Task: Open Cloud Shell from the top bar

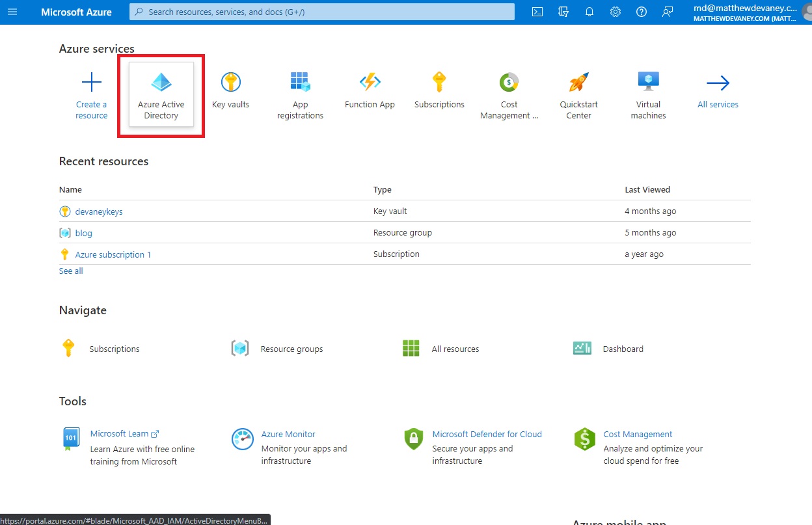Action: pyautogui.click(x=537, y=12)
